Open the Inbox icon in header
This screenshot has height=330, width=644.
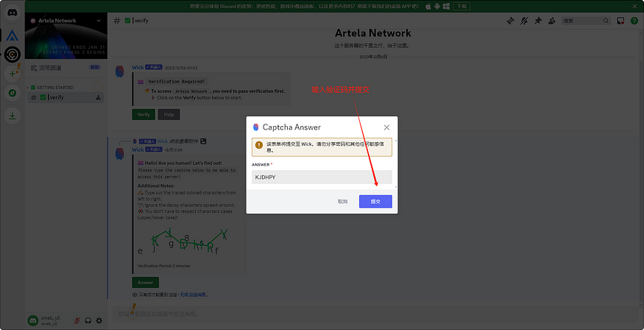pyautogui.click(x=620, y=21)
